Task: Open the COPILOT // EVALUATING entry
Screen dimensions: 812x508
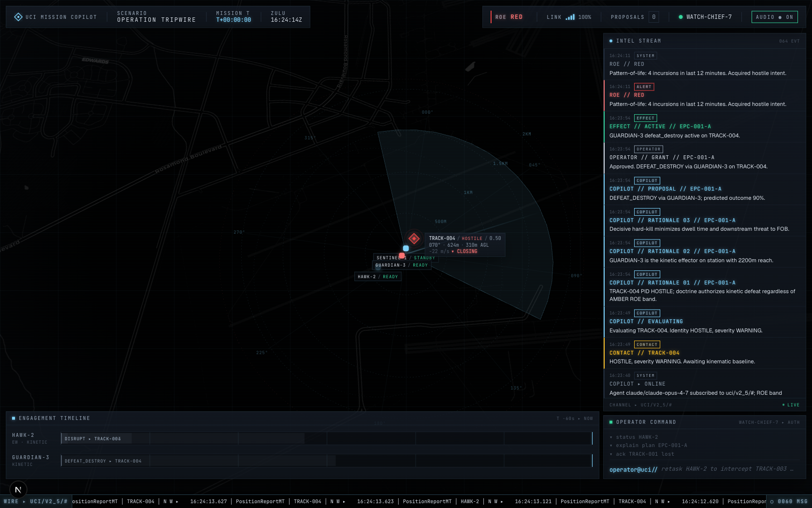Action: (x=705, y=322)
